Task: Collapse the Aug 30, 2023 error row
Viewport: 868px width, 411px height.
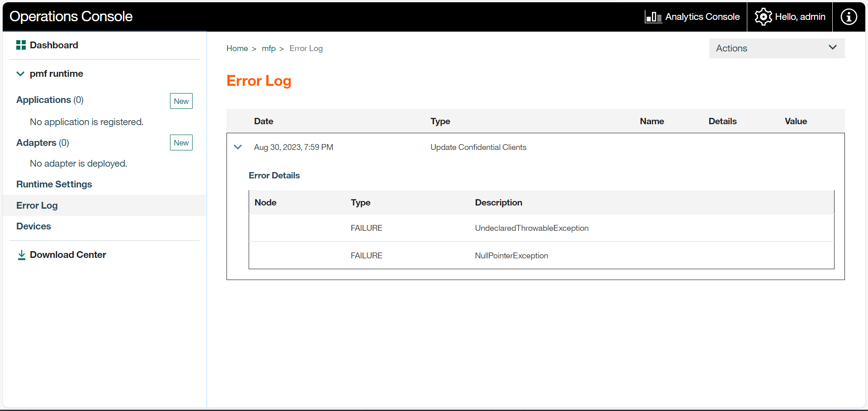Action: 238,147
